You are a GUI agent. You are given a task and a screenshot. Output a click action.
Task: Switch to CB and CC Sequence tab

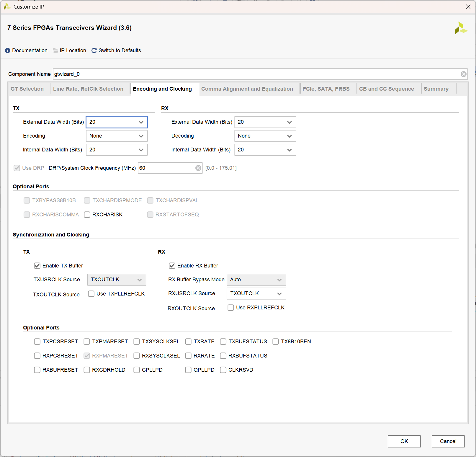click(387, 89)
